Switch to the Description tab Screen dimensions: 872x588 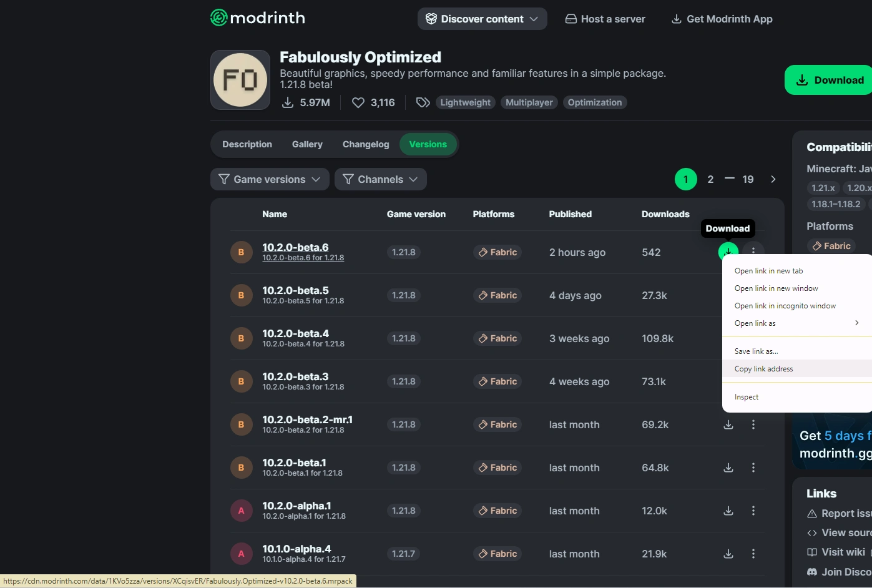247,144
